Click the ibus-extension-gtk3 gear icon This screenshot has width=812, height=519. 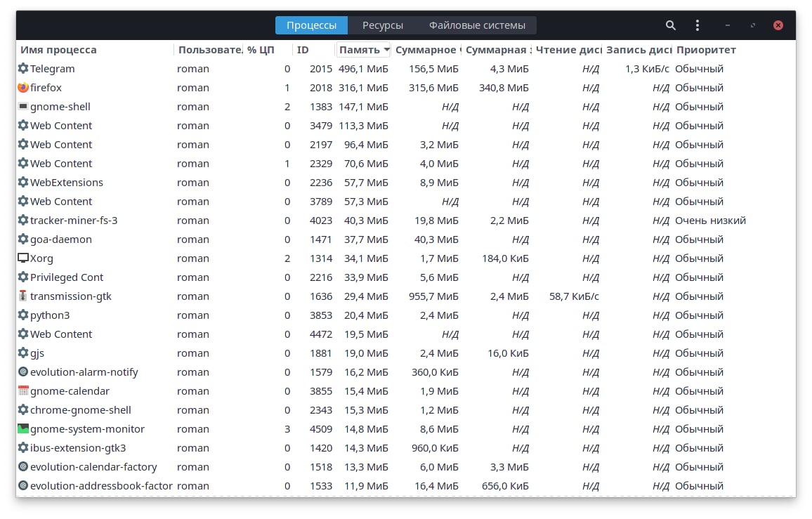22,447
